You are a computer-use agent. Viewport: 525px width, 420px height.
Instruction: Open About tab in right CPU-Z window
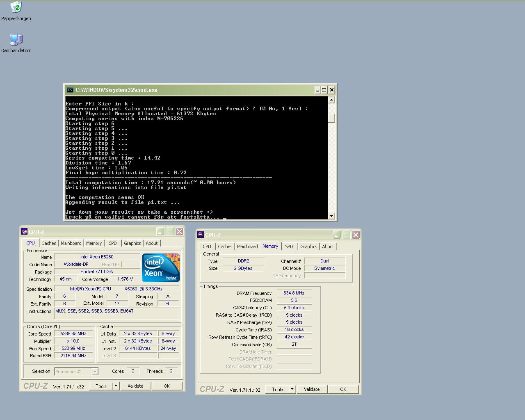(x=328, y=247)
